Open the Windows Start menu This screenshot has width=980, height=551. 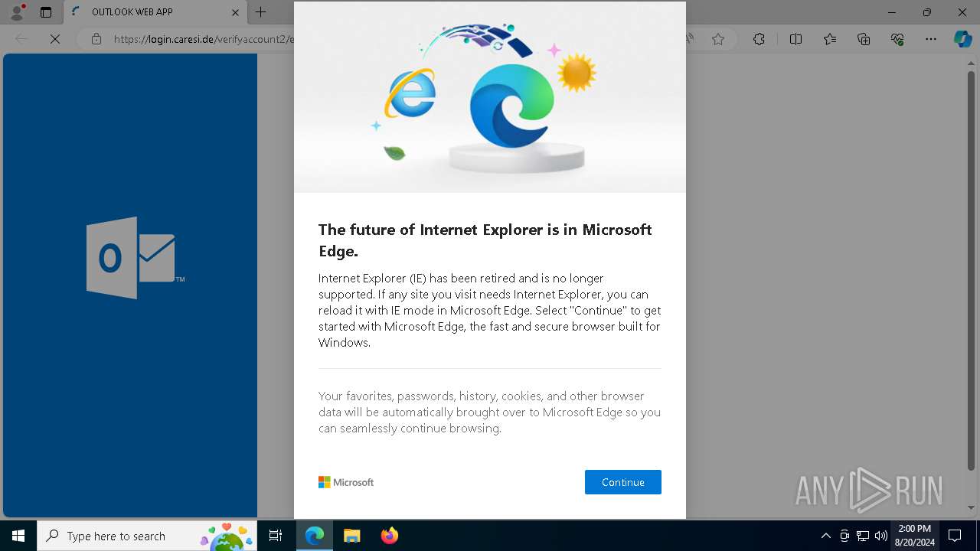(18, 536)
